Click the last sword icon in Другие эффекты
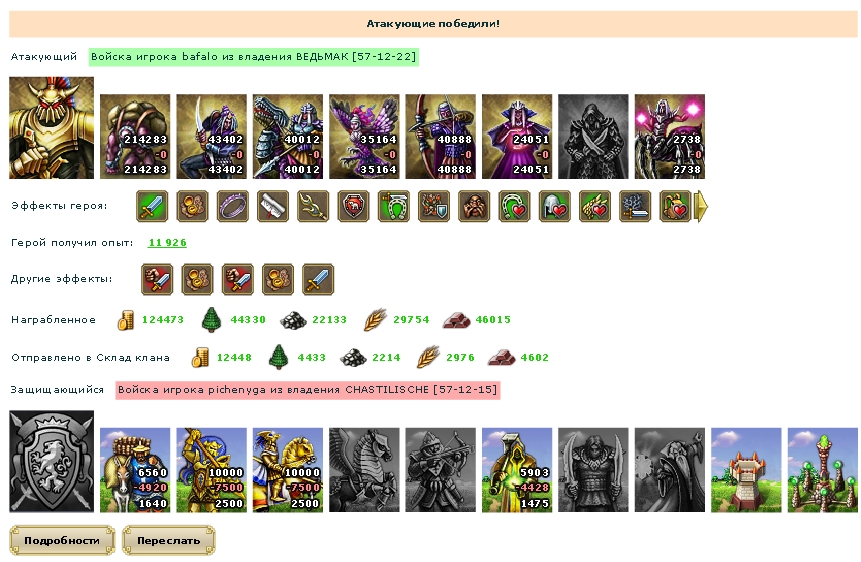 (x=318, y=279)
